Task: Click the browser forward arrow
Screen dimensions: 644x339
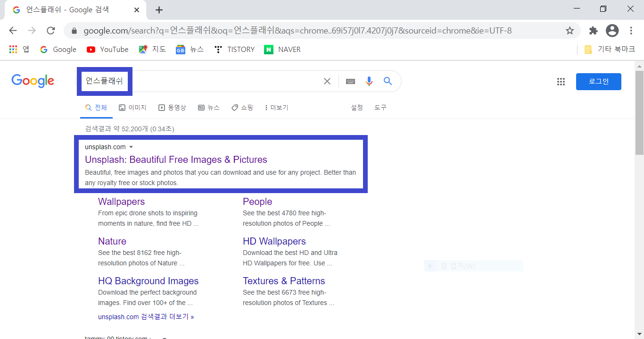Action: tap(32, 31)
